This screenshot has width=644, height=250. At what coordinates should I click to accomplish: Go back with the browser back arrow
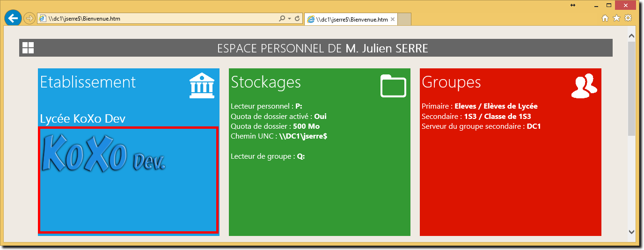[x=13, y=18]
